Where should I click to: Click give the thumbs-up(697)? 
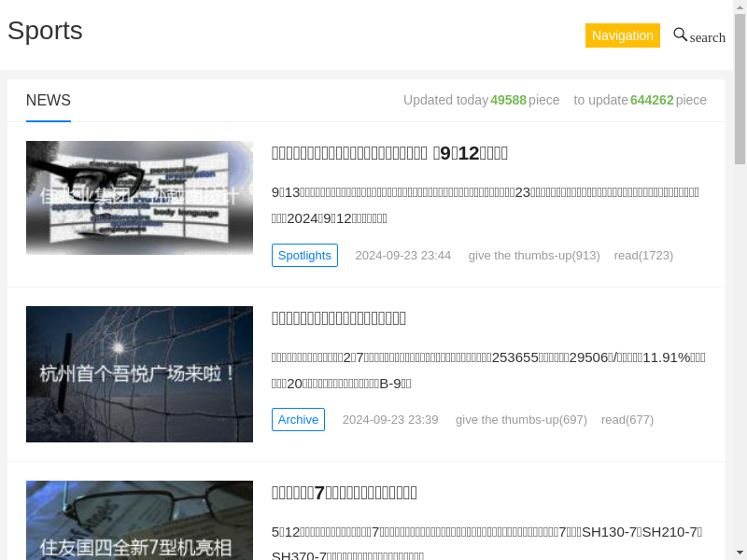(x=521, y=420)
